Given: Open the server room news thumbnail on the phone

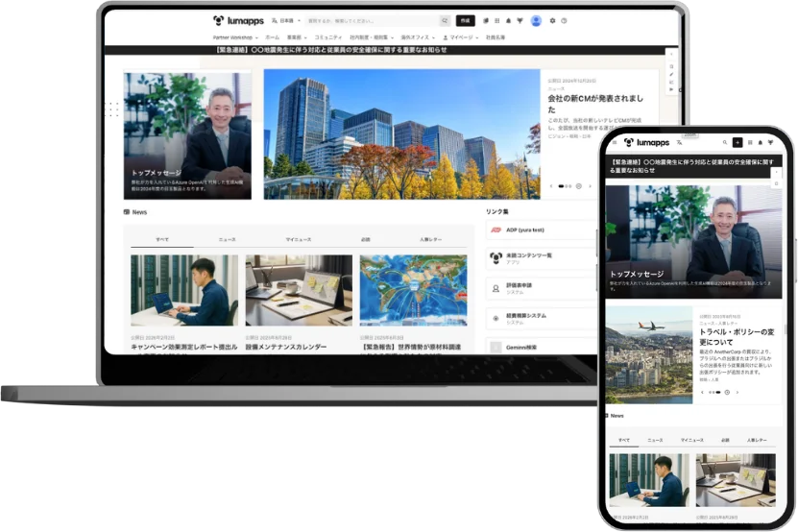Looking at the screenshot, I should click(649, 480).
